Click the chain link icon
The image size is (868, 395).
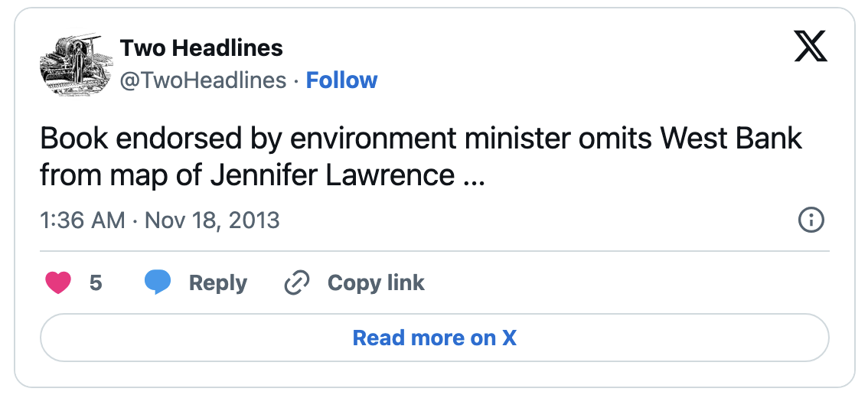[x=297, y=283]
